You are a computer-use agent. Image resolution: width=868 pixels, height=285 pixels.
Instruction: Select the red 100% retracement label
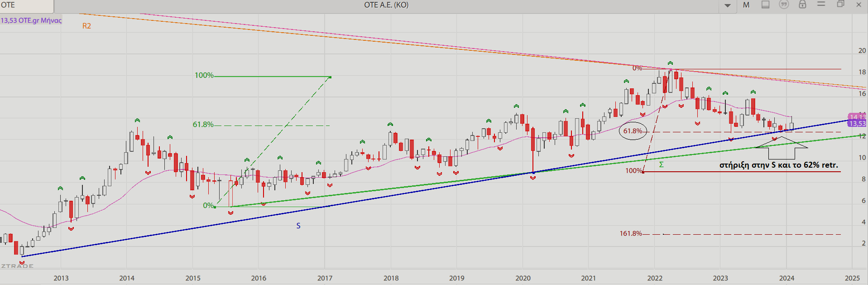(x=634, y=170)
